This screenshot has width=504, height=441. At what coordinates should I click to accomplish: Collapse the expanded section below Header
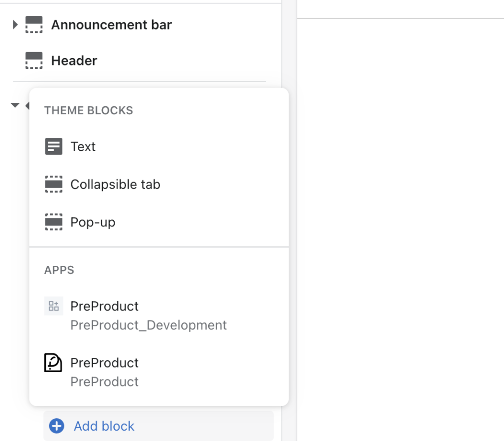tap(15, 105)
